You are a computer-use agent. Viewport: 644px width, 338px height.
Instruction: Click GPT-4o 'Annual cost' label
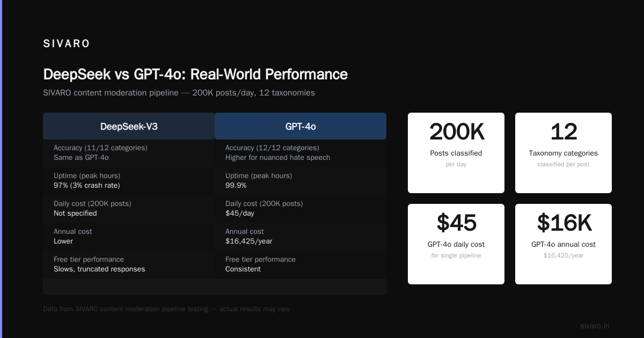(244, 231)
